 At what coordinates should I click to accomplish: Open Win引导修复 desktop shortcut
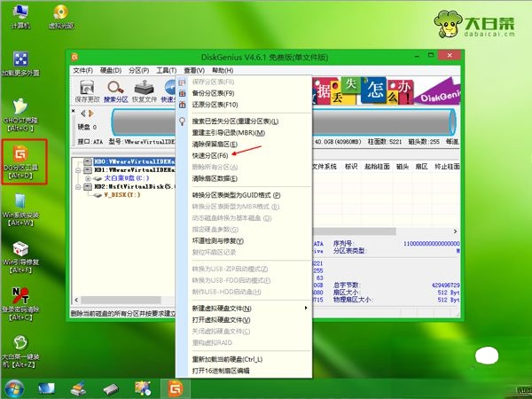pos(20,257)
